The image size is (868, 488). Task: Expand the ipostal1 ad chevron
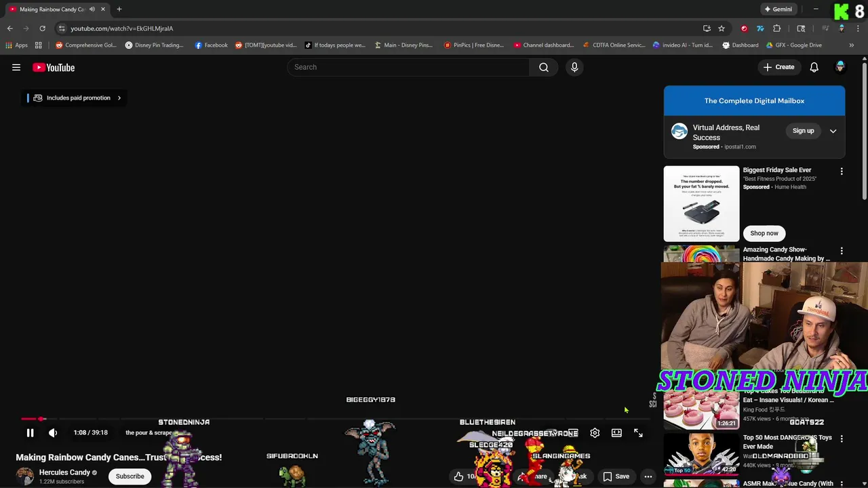click(833, 131)
